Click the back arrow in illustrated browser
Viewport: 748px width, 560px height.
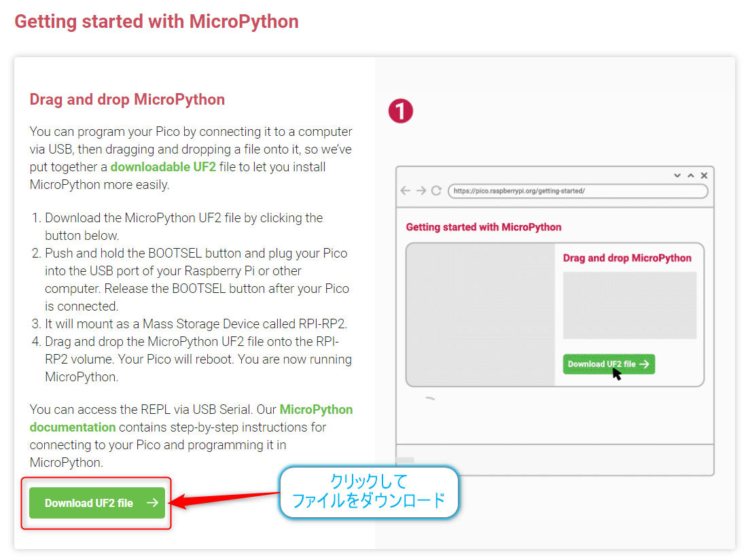(x=406, y=191)
